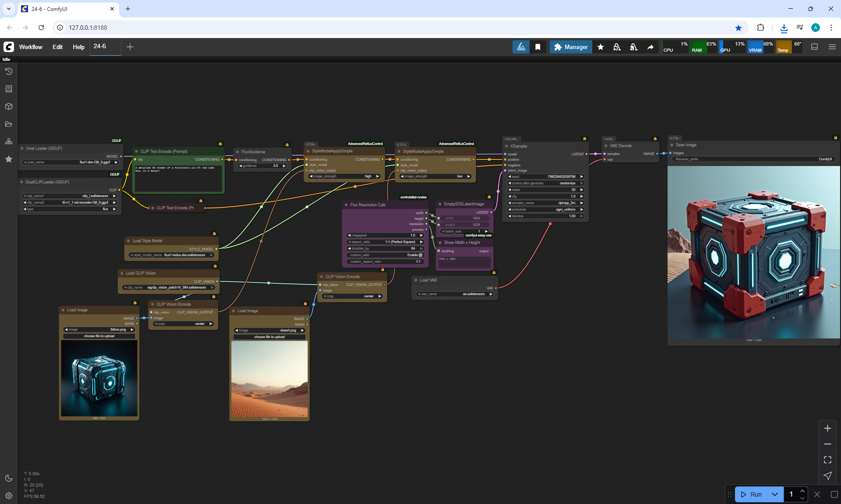
Task: Open the Run button dropdown arrow
Action: [775, 494]
